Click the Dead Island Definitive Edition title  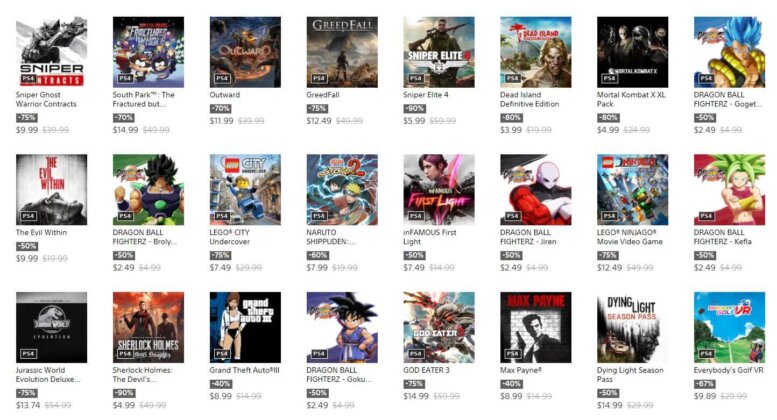[529, 100]
